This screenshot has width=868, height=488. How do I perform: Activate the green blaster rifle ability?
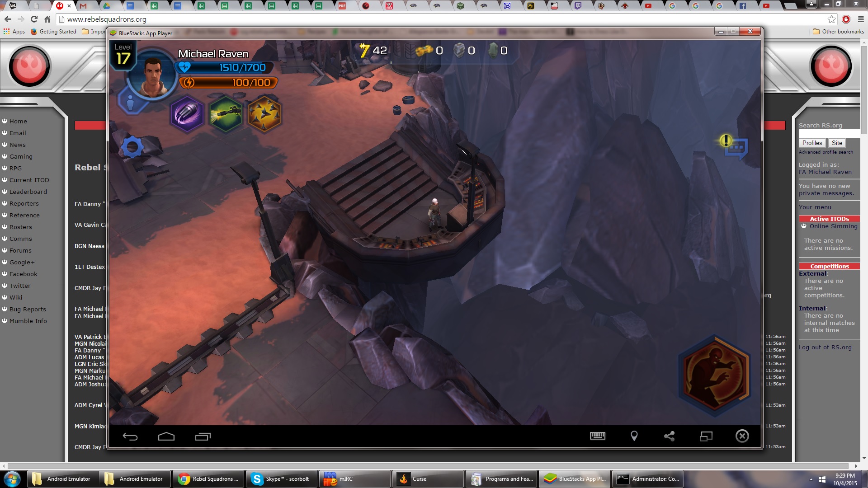pyautogui.click(x=226, y=114)
